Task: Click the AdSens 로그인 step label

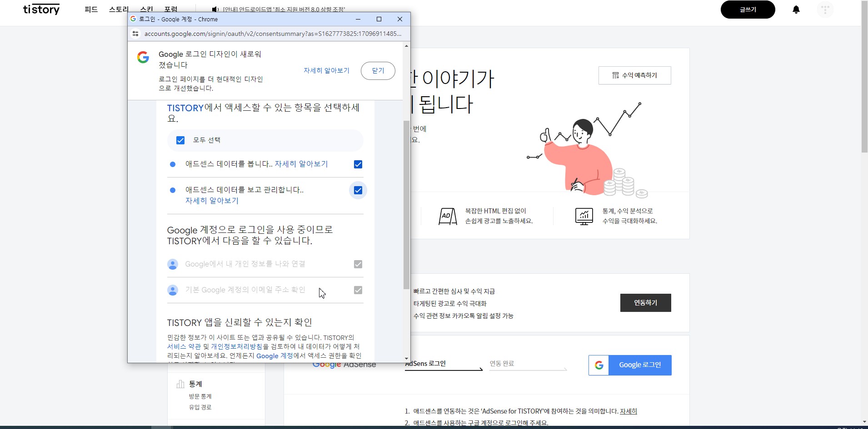Action: click(x=425, y=364)
